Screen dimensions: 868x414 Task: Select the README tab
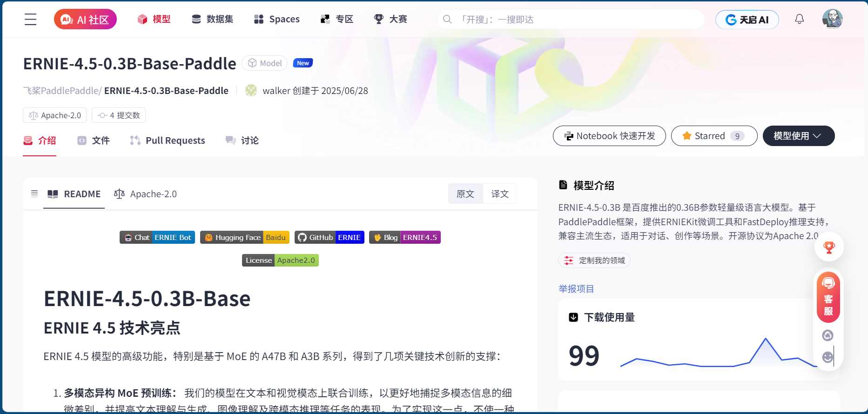(74, 194)
